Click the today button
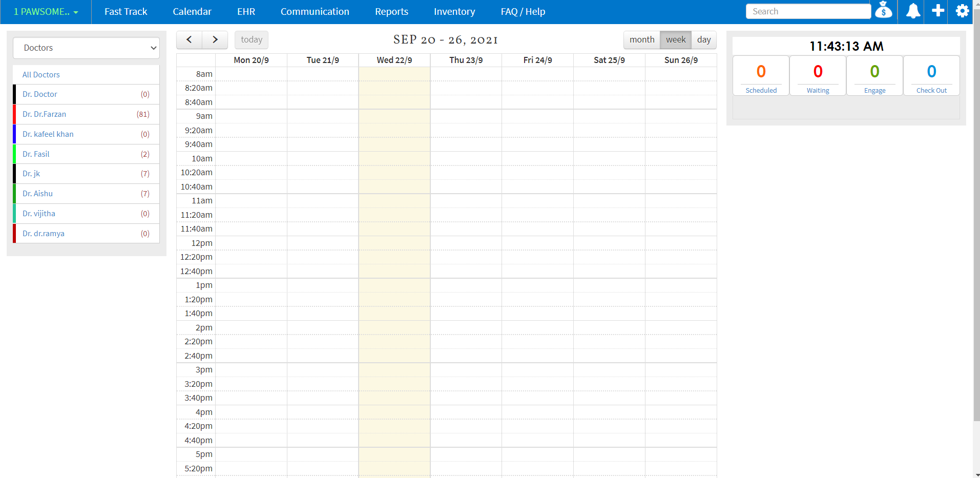 click(251, 39)
